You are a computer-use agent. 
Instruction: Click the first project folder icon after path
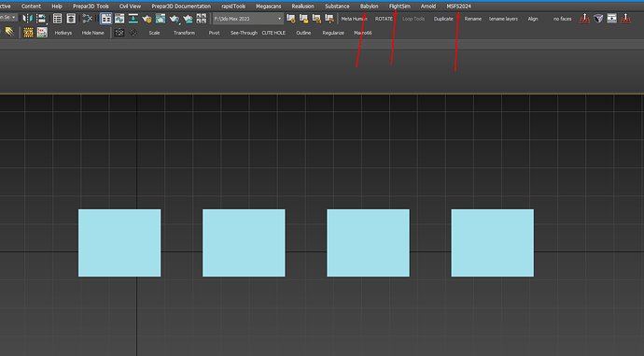[x=291, y=19]
